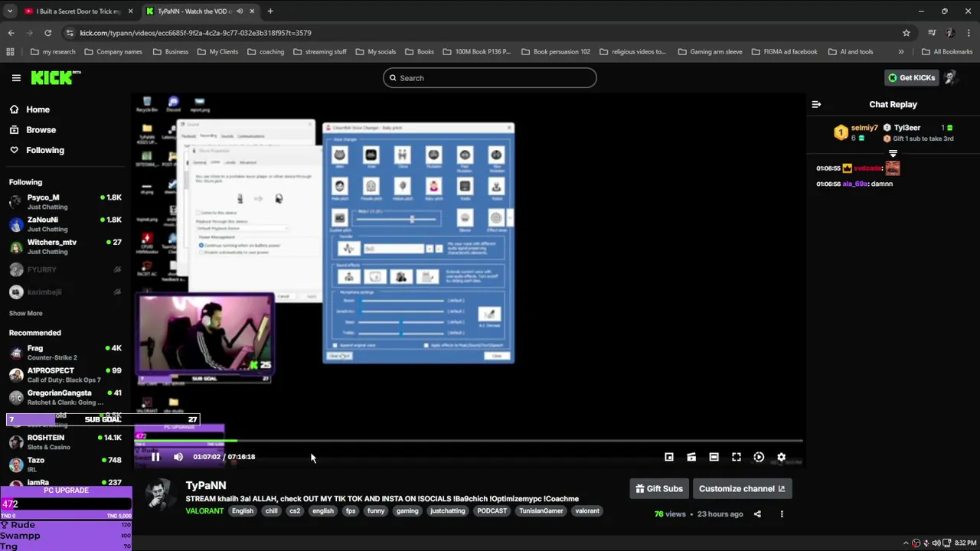Select the English tag
Image resolution: width=980 pixels, height=551 pixels.
(x=243, y=510)
